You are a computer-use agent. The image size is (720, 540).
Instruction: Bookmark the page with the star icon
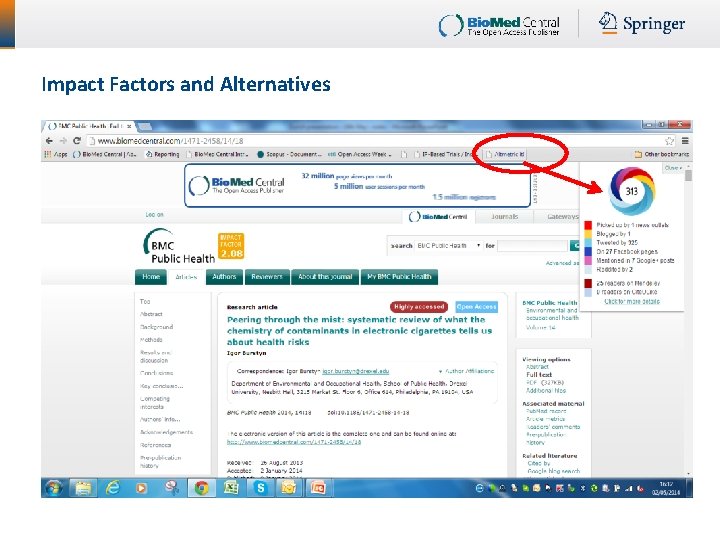[x=669, y=141]
